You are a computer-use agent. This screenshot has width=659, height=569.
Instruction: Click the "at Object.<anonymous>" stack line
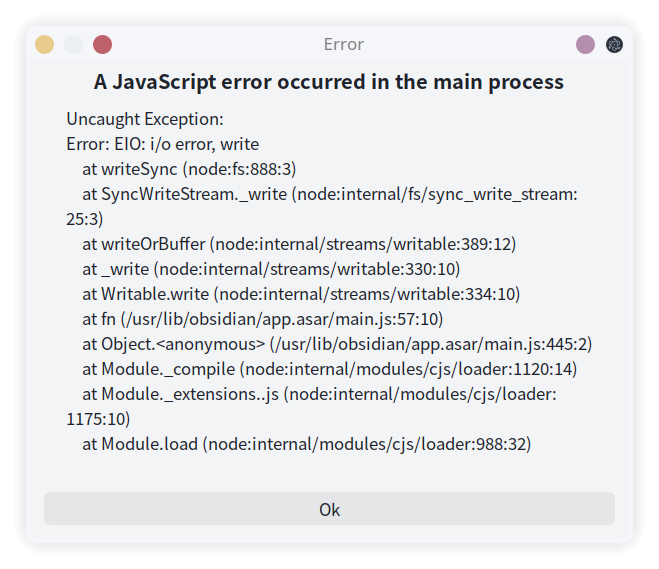pyautogui.click(x=337, y=344)
